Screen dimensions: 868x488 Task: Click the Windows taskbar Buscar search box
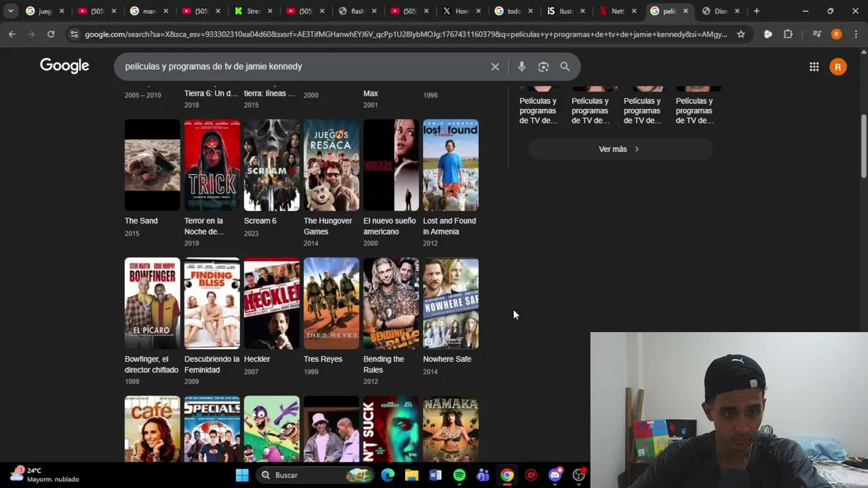[315, 475]
